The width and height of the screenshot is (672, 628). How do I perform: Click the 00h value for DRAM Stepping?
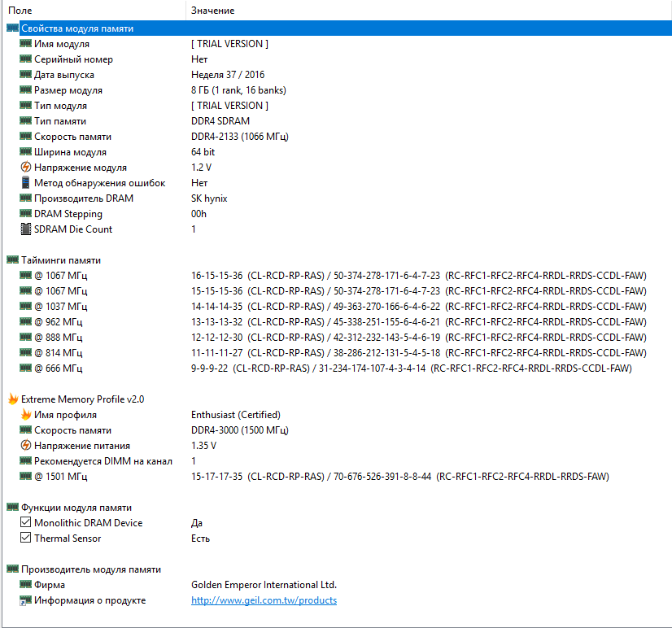(199, 213)
